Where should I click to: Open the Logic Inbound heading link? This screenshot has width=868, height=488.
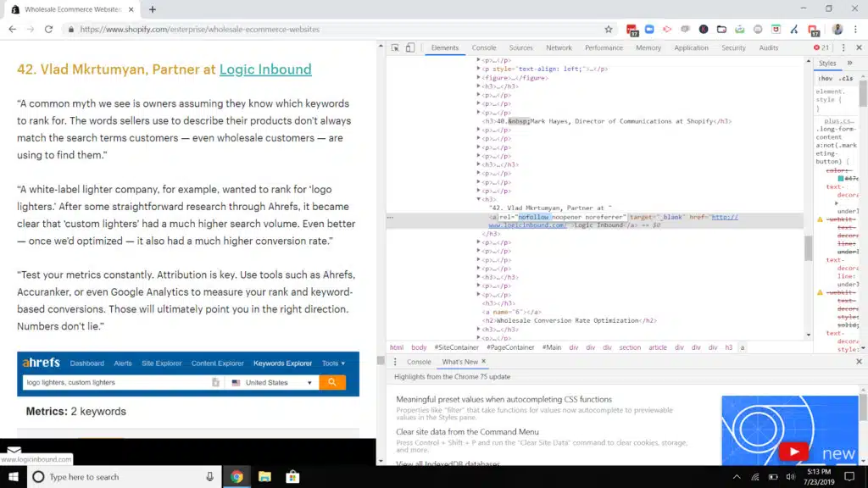[x=265, y=69]
